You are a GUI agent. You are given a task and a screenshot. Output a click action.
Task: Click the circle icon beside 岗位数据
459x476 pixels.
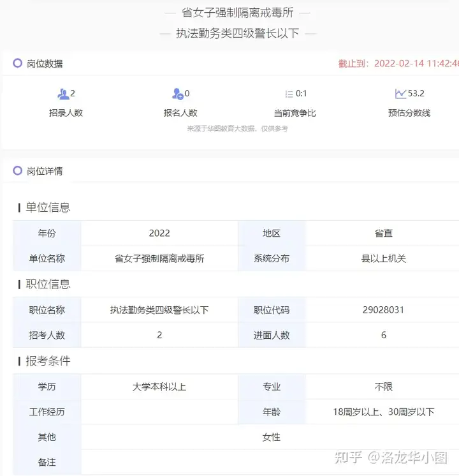(18, 63)
